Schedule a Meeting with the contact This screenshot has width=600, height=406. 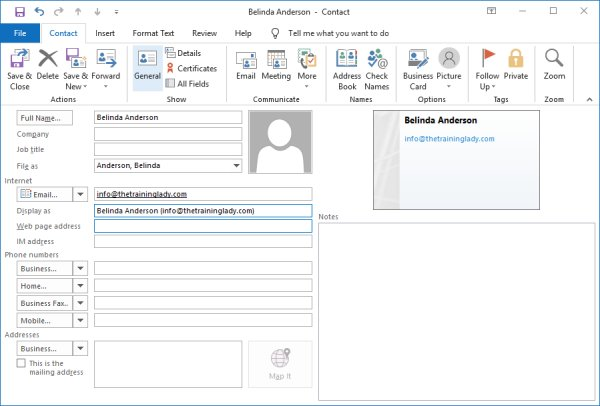(276, 65)
